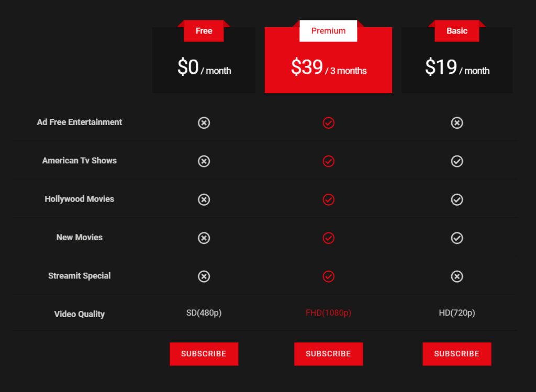536x392 pixels.
Task: Click the $39 / 3 months price card
Action: tap(328, 68)
